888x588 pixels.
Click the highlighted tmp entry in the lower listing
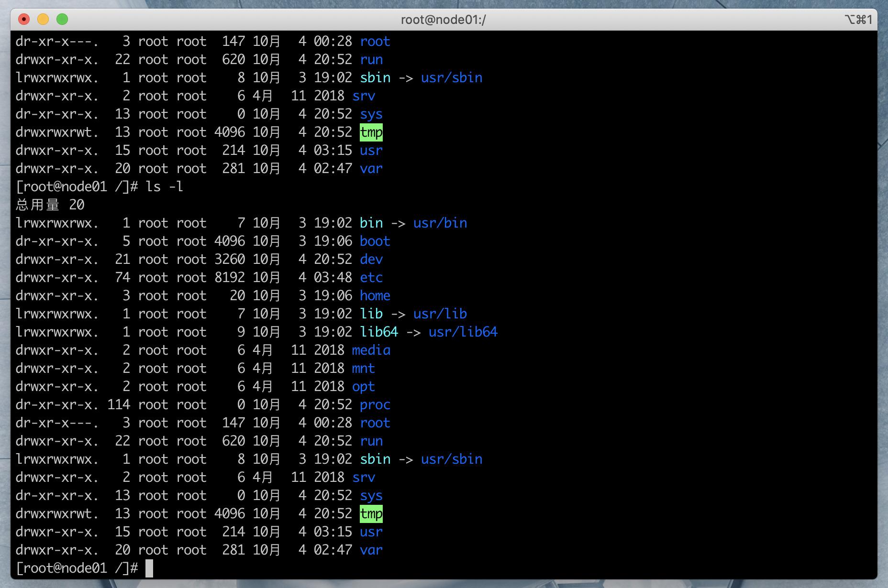tap(371, 514)
